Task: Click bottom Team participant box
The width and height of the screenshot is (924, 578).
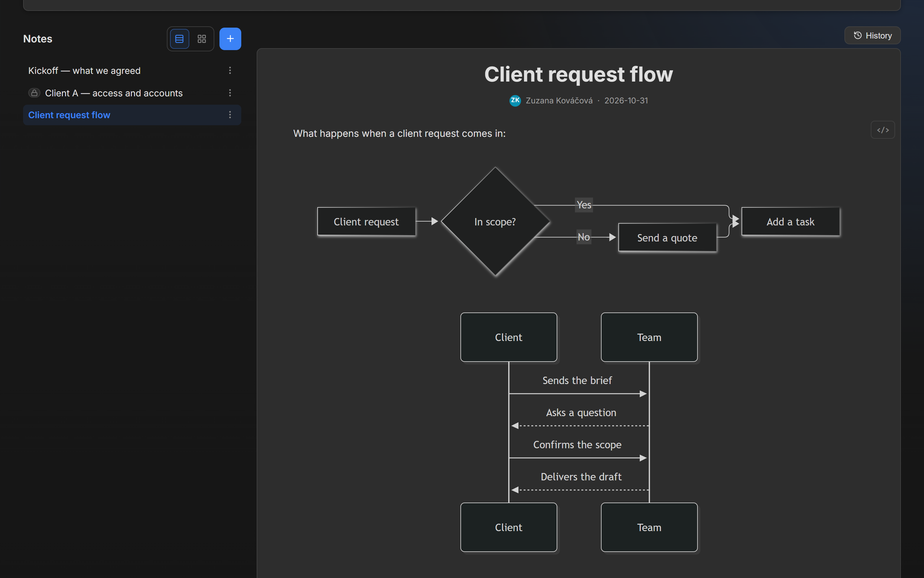Action: 649,527
